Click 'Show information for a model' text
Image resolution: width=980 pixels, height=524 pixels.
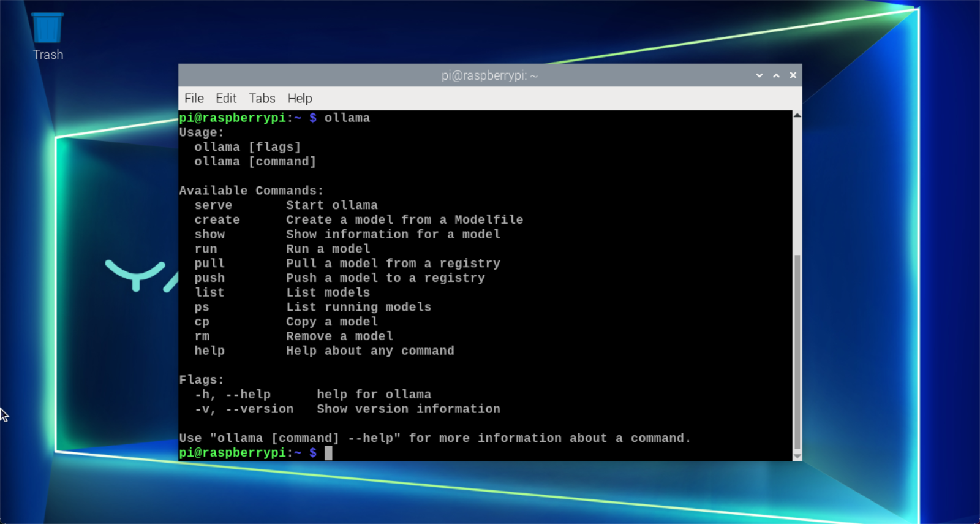(393, 235)
